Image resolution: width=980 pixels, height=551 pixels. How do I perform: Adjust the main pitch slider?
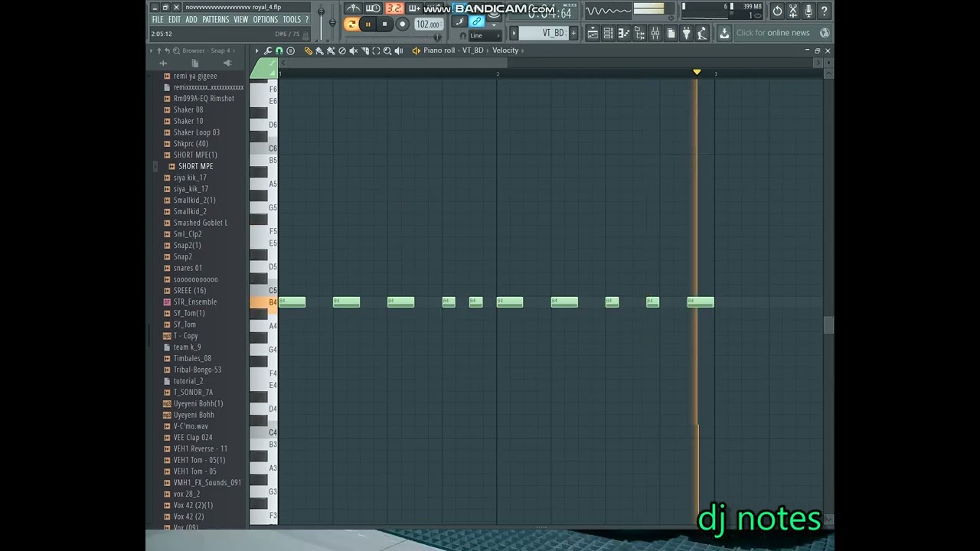(x=332, y=21)
